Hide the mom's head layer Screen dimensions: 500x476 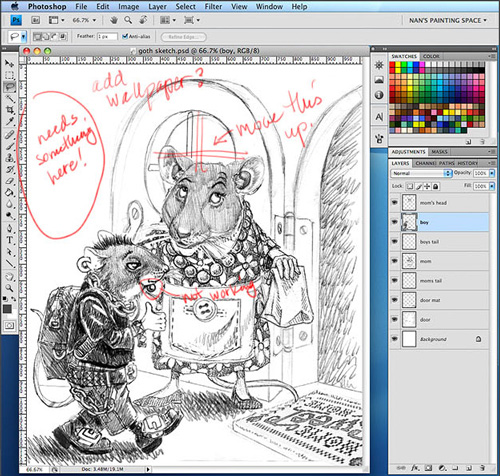point(395,203)
